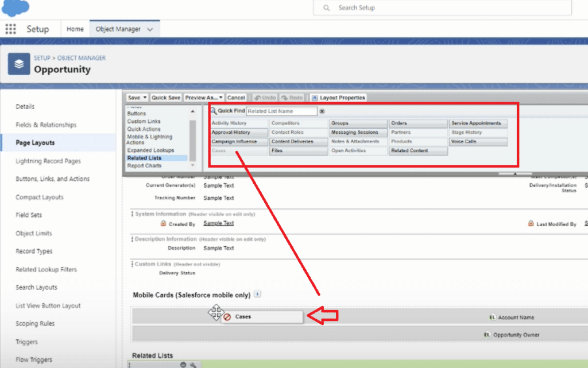588x368 pixels.
Task: Select the Campaign Influence related list item
Action: click(239, 142)
